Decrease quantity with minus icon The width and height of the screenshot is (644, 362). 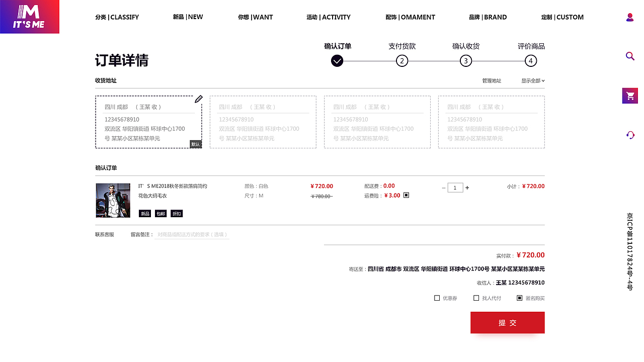click(444, 188)
